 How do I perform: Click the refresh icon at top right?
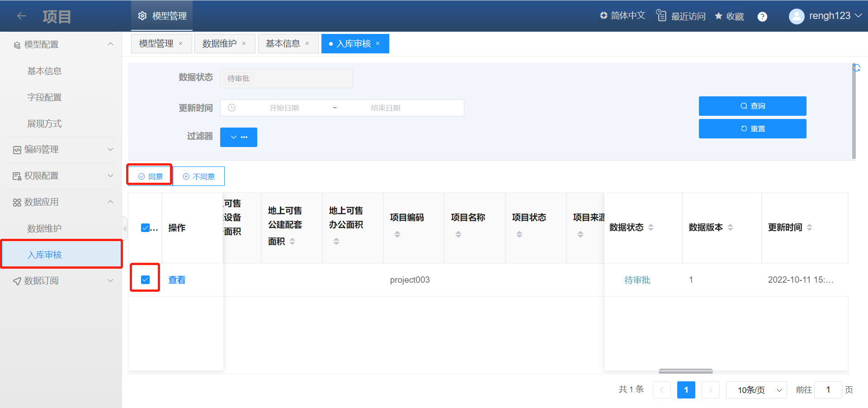click(856, 68)
